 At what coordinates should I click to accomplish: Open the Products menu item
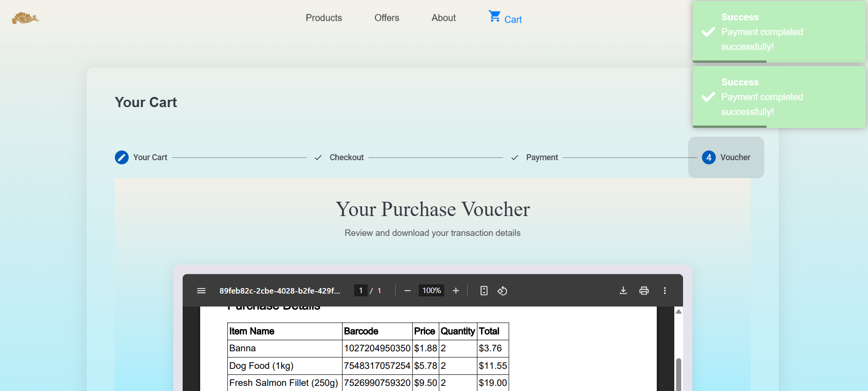(x=324, y=18)
